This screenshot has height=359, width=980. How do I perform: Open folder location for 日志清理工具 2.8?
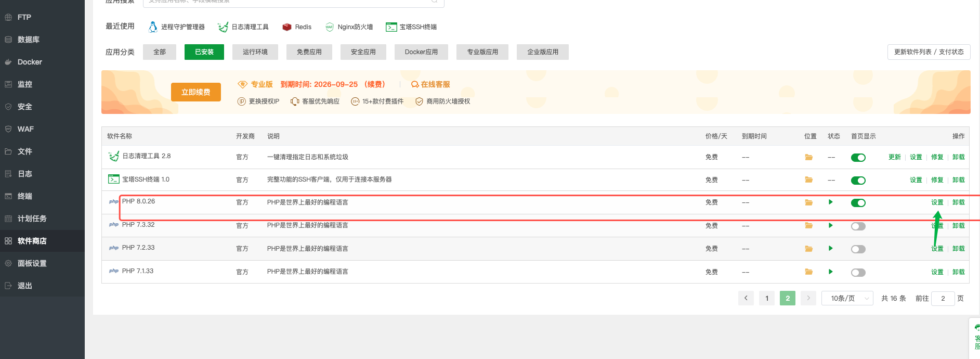pos(809,157)
